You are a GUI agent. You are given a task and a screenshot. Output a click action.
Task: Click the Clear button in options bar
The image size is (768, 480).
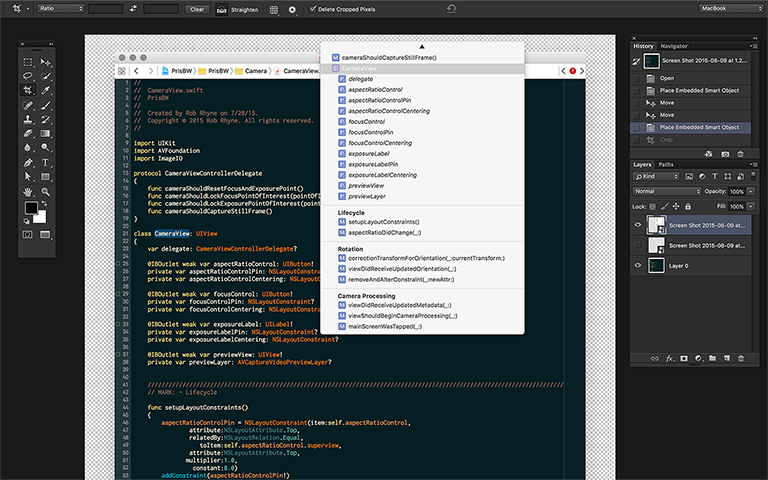click(197, 9)
